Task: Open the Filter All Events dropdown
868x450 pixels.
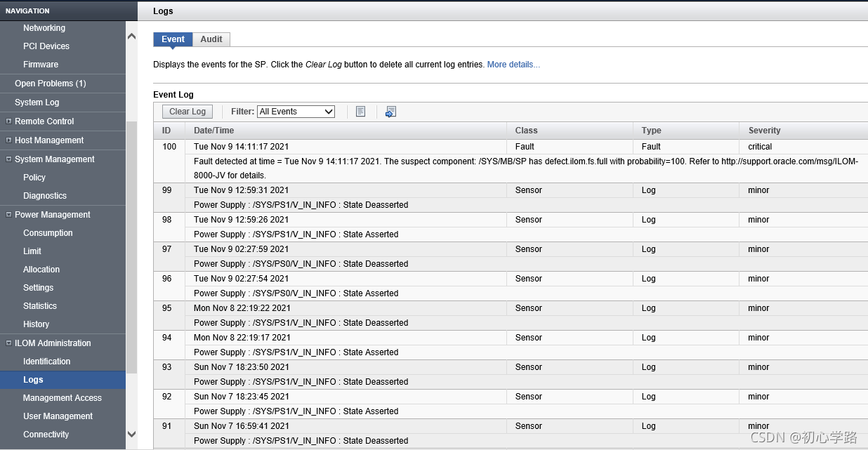Action: [x=296, y=112]
